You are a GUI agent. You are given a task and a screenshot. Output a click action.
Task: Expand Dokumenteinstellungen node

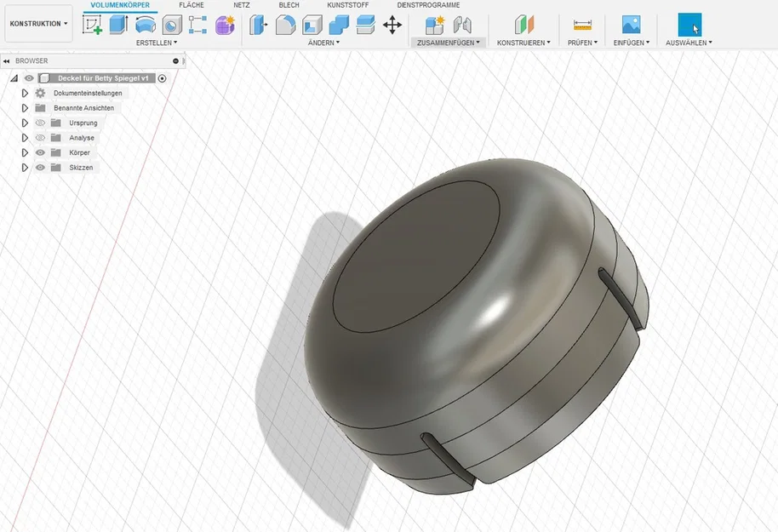25,93
